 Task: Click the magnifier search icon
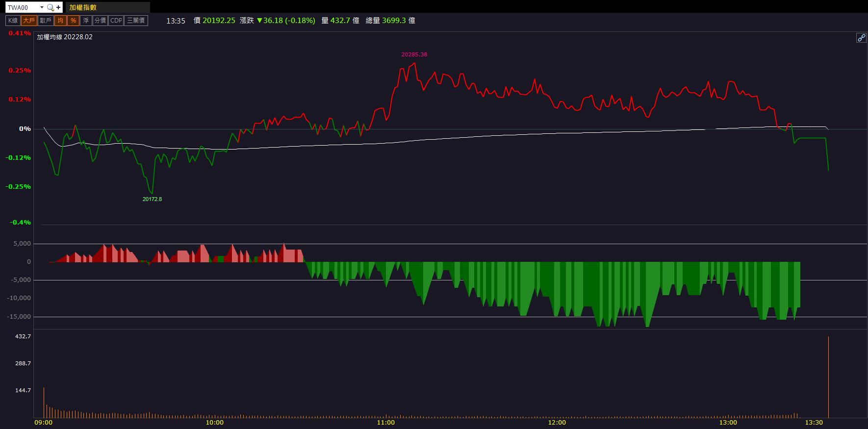[x=50, y=7]
